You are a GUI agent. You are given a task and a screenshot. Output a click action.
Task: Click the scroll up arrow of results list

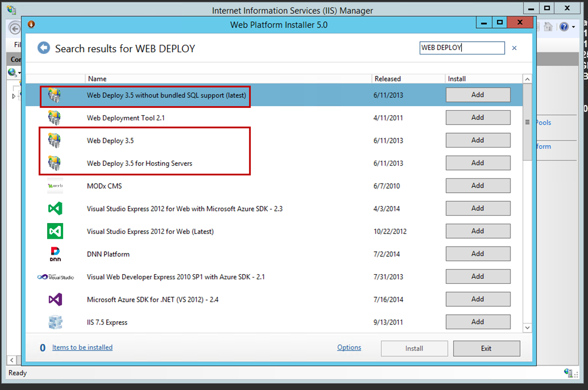(x=527, y=79)
